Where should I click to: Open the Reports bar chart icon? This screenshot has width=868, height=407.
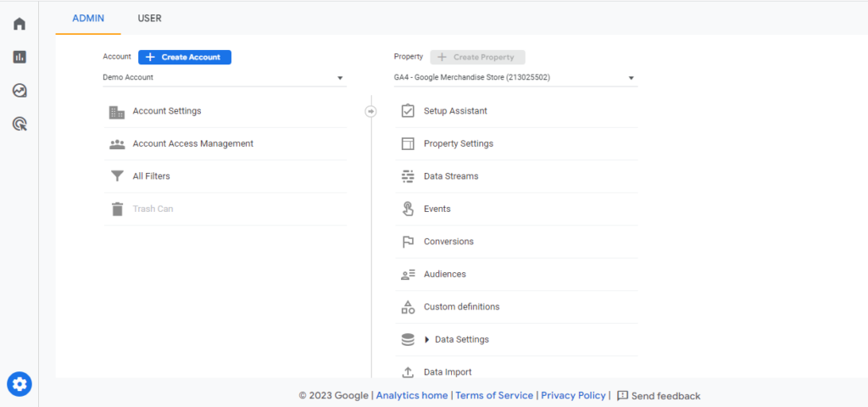(x=19, y=57)
